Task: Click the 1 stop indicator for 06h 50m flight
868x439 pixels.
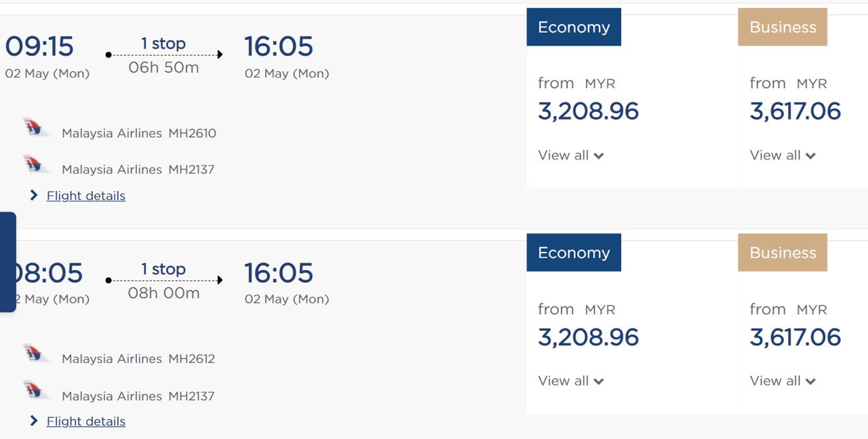Action: click(x=163, y=44)
